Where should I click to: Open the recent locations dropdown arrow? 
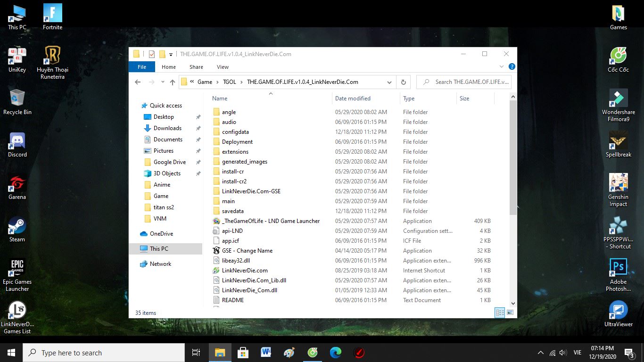(x=163, y=82)
